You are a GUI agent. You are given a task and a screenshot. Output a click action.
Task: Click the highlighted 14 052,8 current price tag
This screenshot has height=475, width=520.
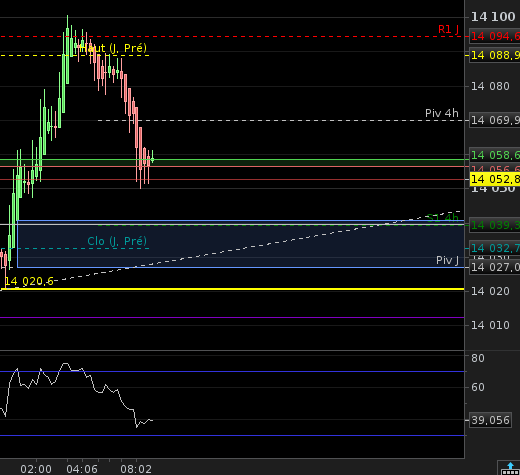pos(495,179)
